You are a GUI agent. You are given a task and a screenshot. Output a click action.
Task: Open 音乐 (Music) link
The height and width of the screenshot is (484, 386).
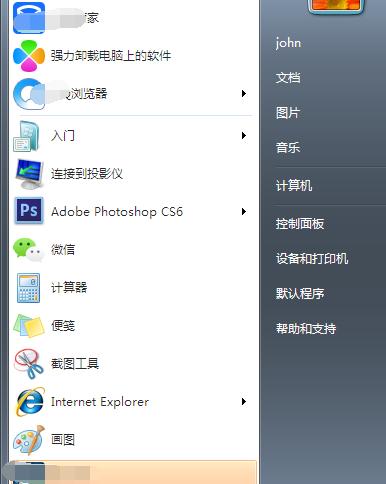click(x=288, y=147)
